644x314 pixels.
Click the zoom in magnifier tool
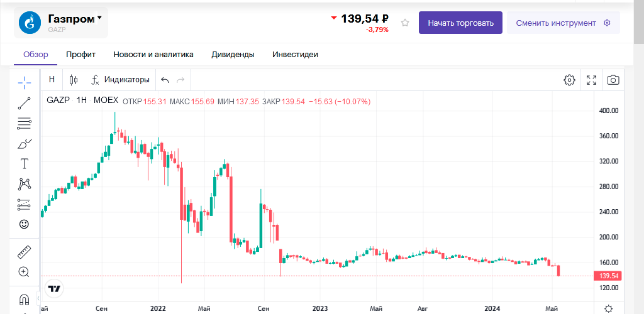click(25, 272)
